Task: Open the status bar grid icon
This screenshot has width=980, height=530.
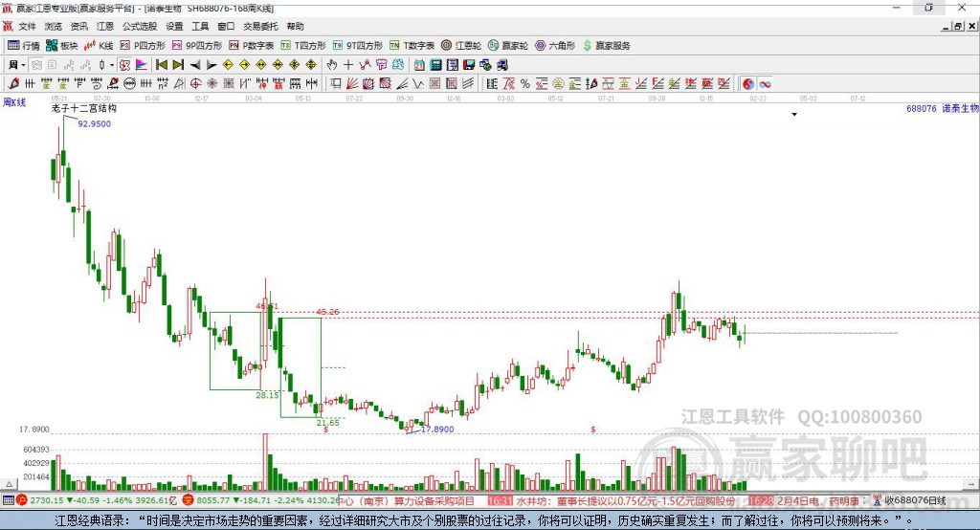Action: [x=8, y=500]
